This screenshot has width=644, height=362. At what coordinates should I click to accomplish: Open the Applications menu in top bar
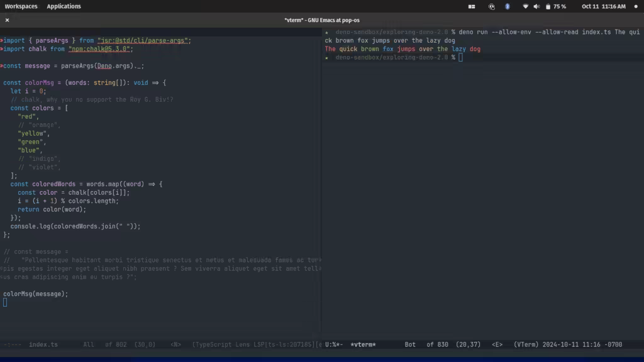point(64,6)
